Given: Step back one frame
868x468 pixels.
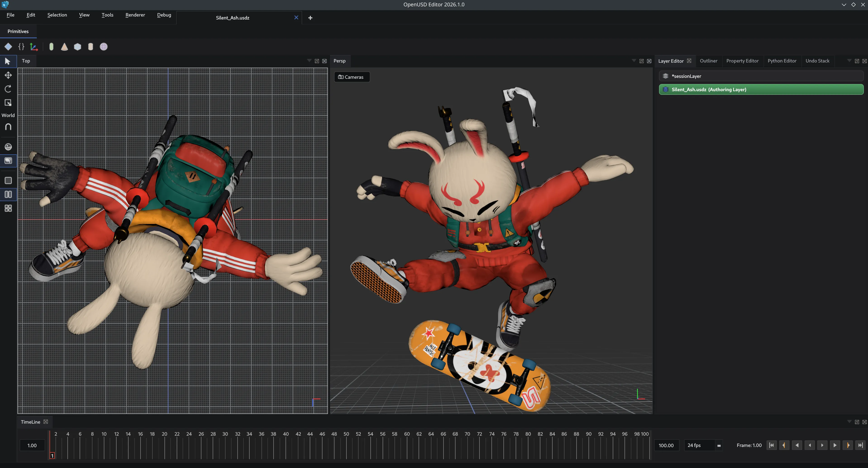Looking at the screenshot, I should click(x=810, y=445).
